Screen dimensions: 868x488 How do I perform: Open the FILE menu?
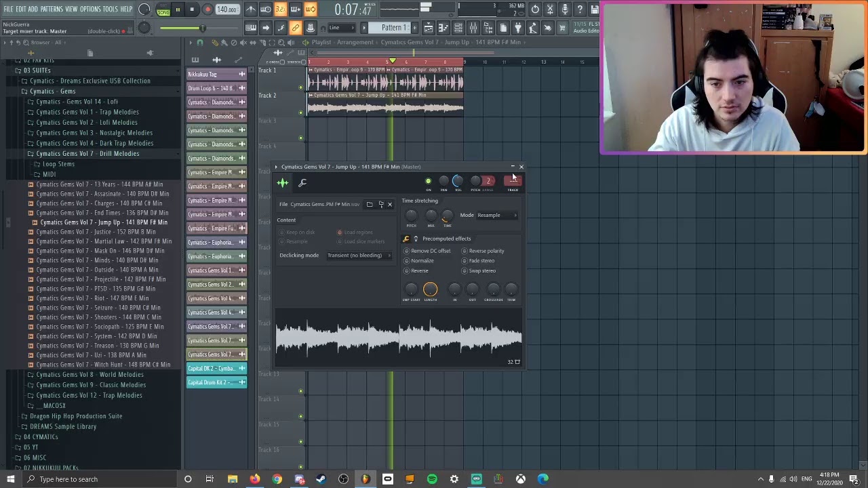[9, 9]
